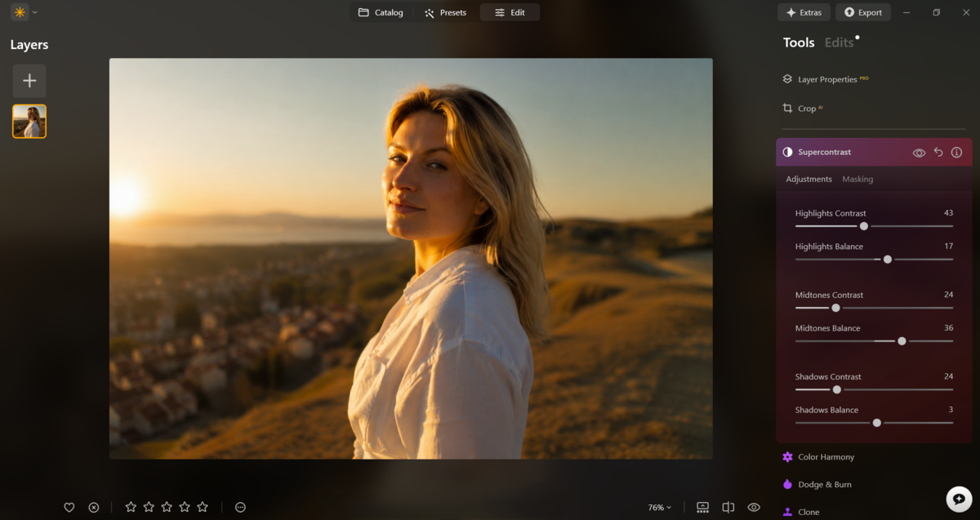This screenshot has width=980, height=520.
Task: Click the Midtones Contrast slider handle
Action: (835, 308)
